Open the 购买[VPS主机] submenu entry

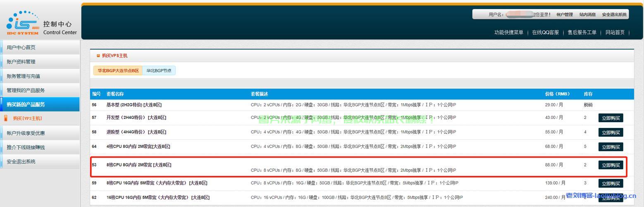pyautogui.click(x=27, y=118)
